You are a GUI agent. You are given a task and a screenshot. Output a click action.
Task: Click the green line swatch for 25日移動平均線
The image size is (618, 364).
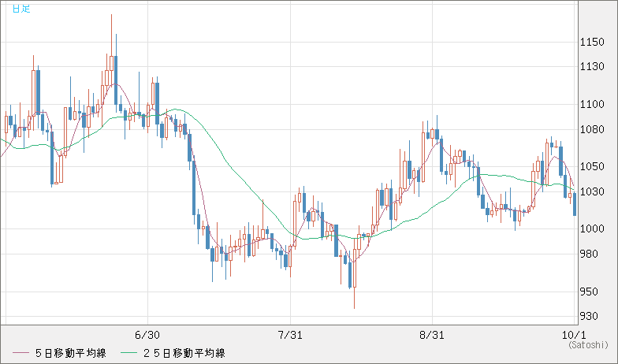click(x=130, y=353)
